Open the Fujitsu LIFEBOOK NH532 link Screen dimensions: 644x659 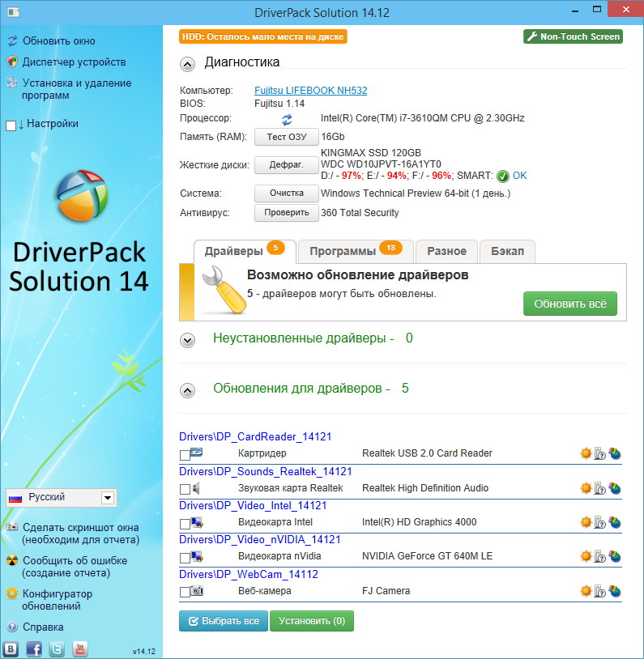coord(311,91)
